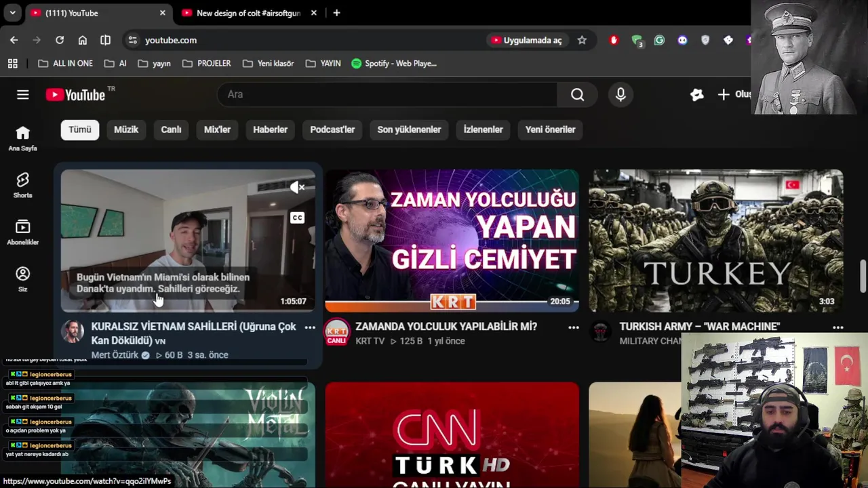Click the Ara search field
Image resolution: width=868 pixels, height=488 pixels.
(x=387, y=95)
